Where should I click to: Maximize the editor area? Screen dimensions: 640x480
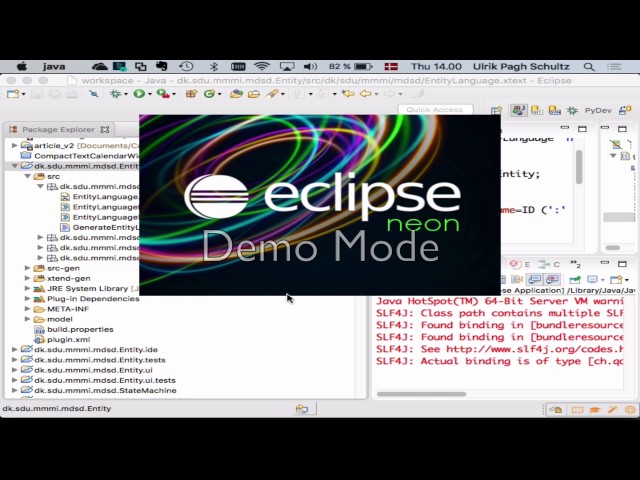(x=582, y=129)
